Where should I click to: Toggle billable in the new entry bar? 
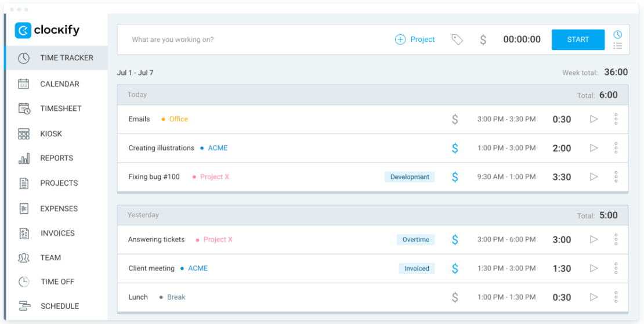483,39
